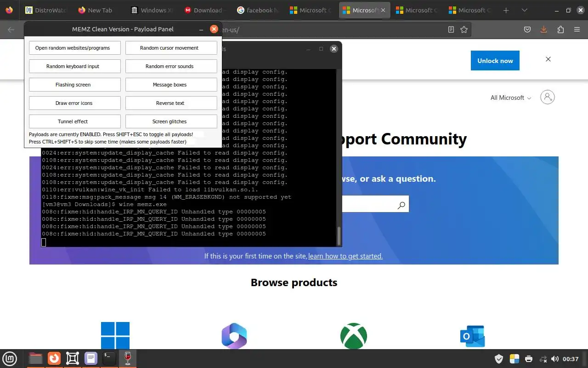Close the active Microsoft tab
This screenshot has height=368, width=588.
tap(383, 10)
